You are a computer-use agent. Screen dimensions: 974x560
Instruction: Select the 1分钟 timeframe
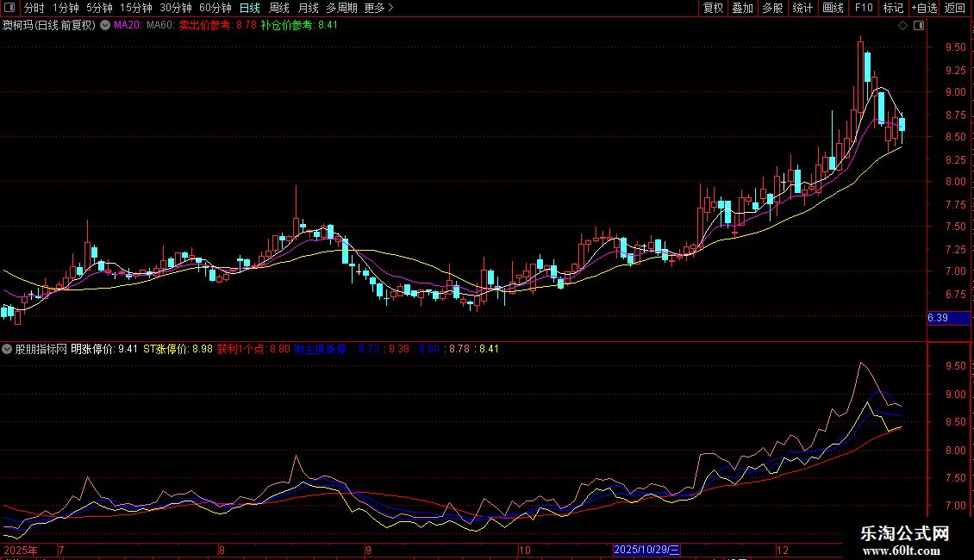tap(66, 8)
